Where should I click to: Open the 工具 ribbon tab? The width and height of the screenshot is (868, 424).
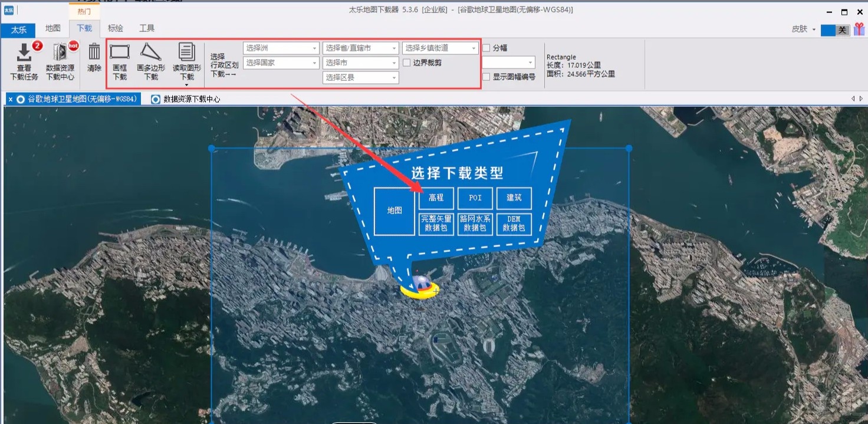coord(147,28)
